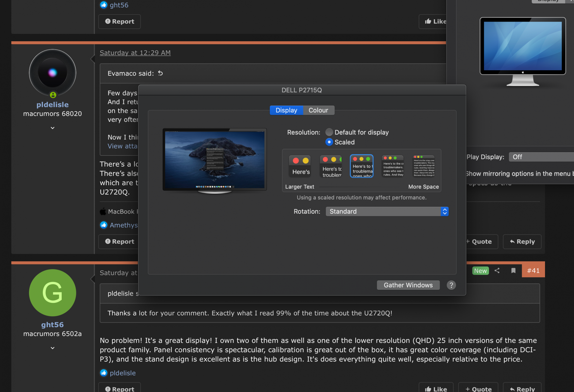Click the Apple logo in pldelisle's signature
The height and width of the screenshot is (392, 574).
click(x=103, y=211)
